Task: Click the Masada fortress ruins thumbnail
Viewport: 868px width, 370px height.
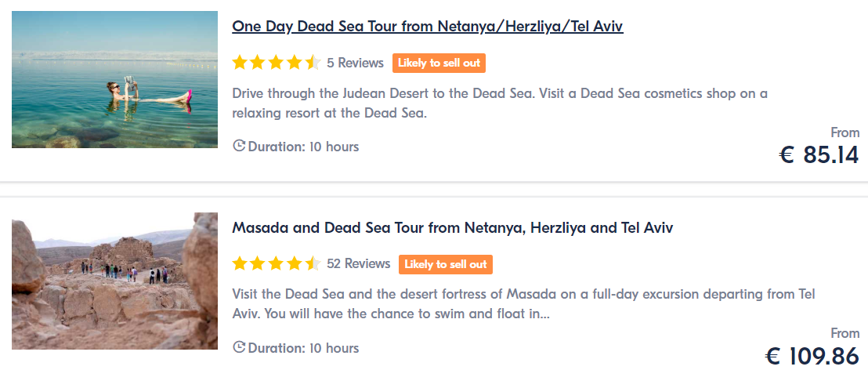Action: point(114,281)
